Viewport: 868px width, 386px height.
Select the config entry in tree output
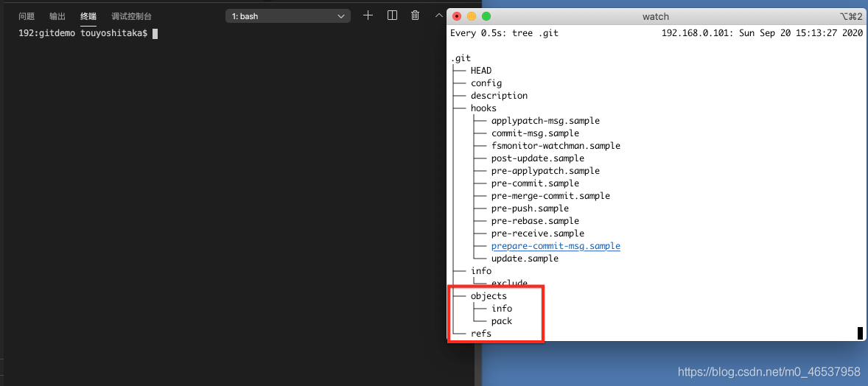click(486, 83)
